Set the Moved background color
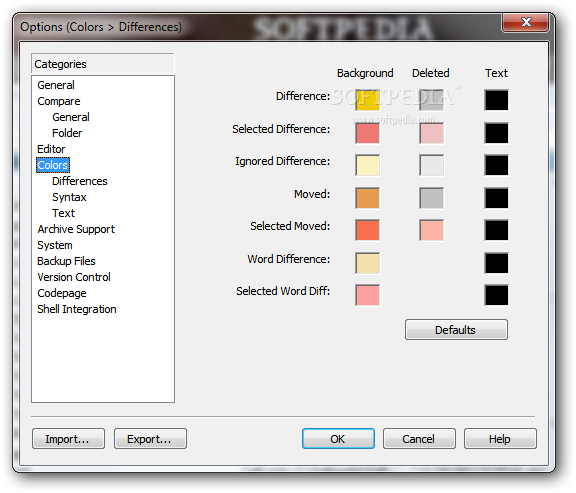Viewport: 576px width, 493px height. point(367,198)
